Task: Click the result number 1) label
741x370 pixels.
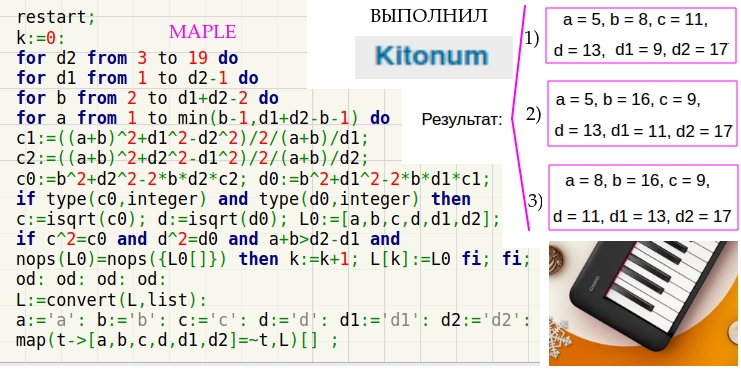Action: click(x=532, y=39)
